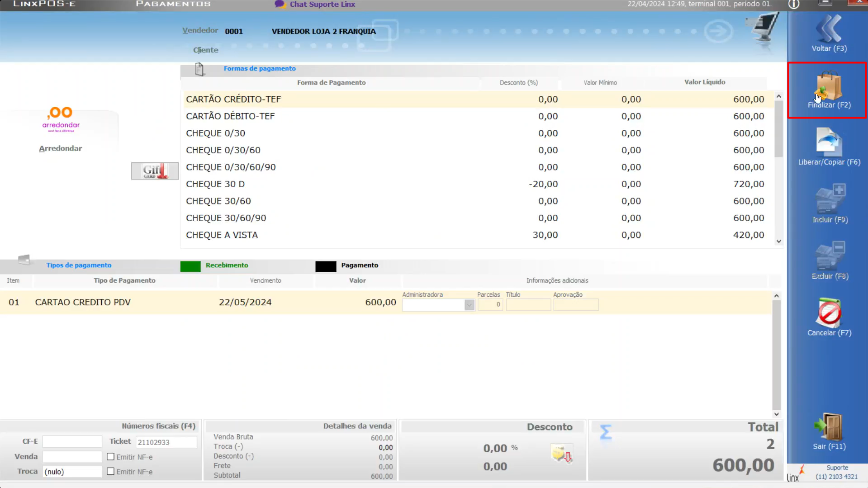
Task: Open Liberar/Copiar (F6) document icon
Action: pyautogui.click(x=829, y=142)
